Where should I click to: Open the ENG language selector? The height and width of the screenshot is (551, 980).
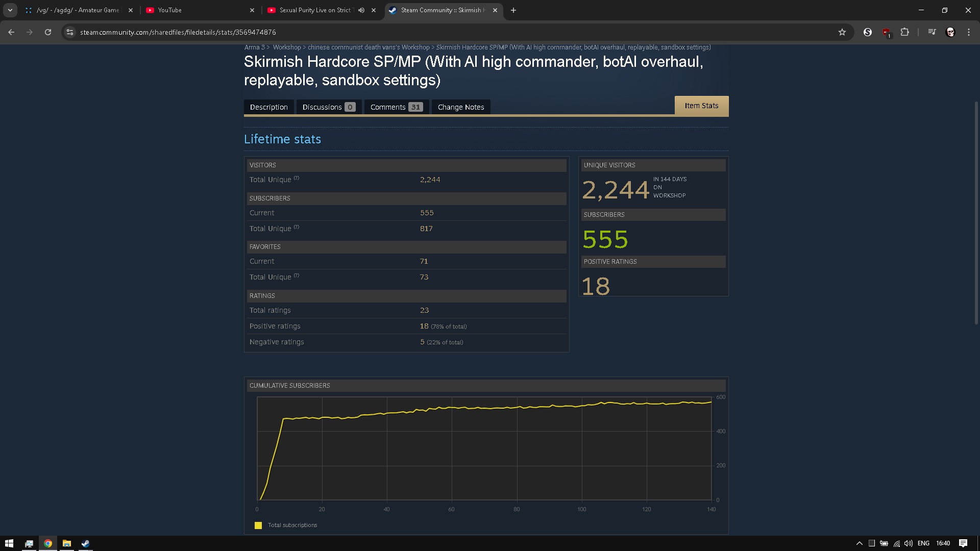point(923,543)
